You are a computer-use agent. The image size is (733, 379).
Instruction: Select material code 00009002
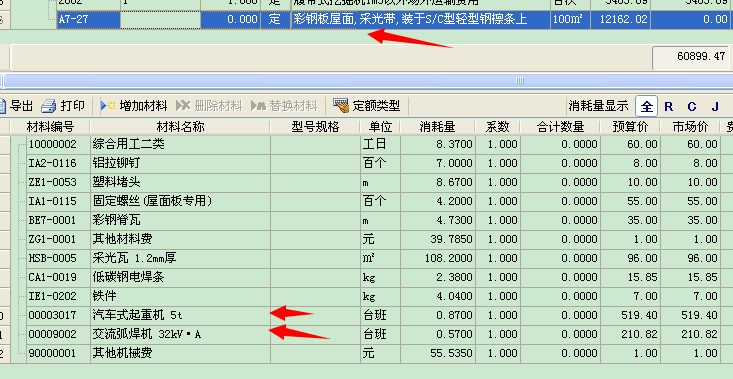point(52,335)
